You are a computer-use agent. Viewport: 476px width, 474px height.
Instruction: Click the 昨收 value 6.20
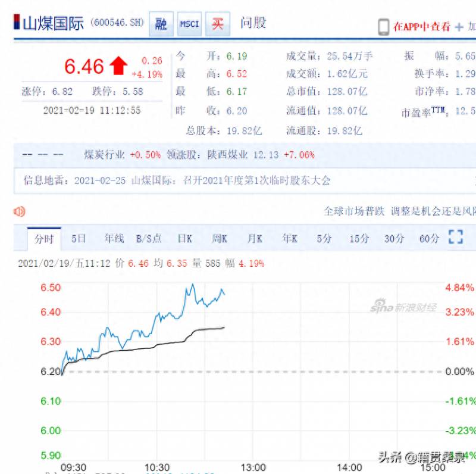pos(237,111)
